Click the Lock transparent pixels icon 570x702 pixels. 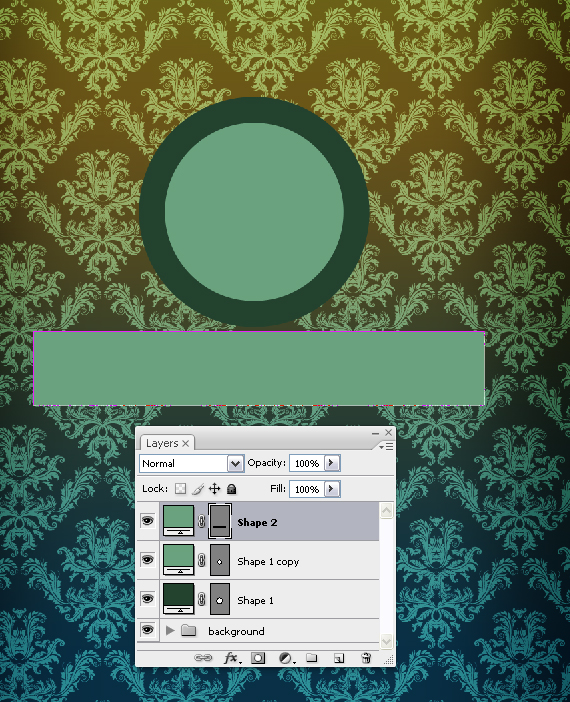pyautogui.click(x=180, y=488)
